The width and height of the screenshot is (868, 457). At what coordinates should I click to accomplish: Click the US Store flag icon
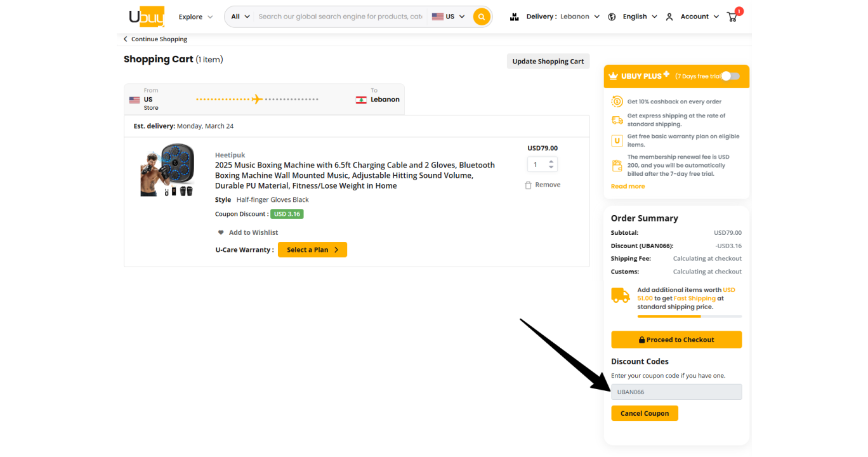tap(135, 100)
